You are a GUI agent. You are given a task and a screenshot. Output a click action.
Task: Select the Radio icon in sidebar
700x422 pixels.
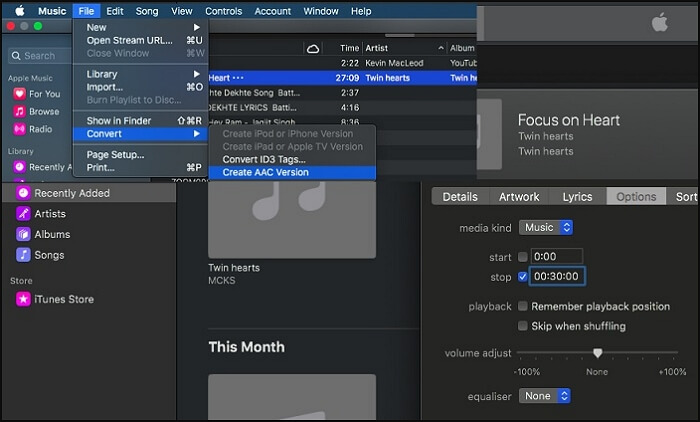coord(19,129)
